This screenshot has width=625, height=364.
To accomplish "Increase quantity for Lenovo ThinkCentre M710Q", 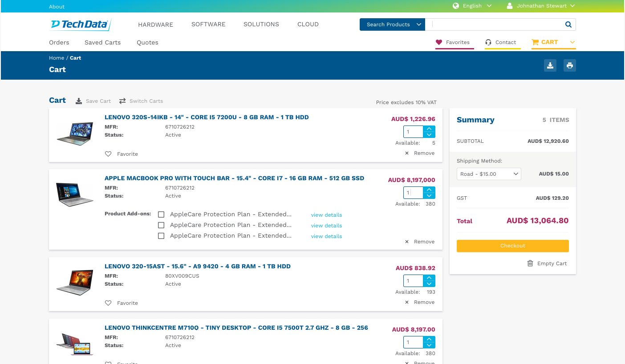I will pyautogui.click(x=429, y=339).
